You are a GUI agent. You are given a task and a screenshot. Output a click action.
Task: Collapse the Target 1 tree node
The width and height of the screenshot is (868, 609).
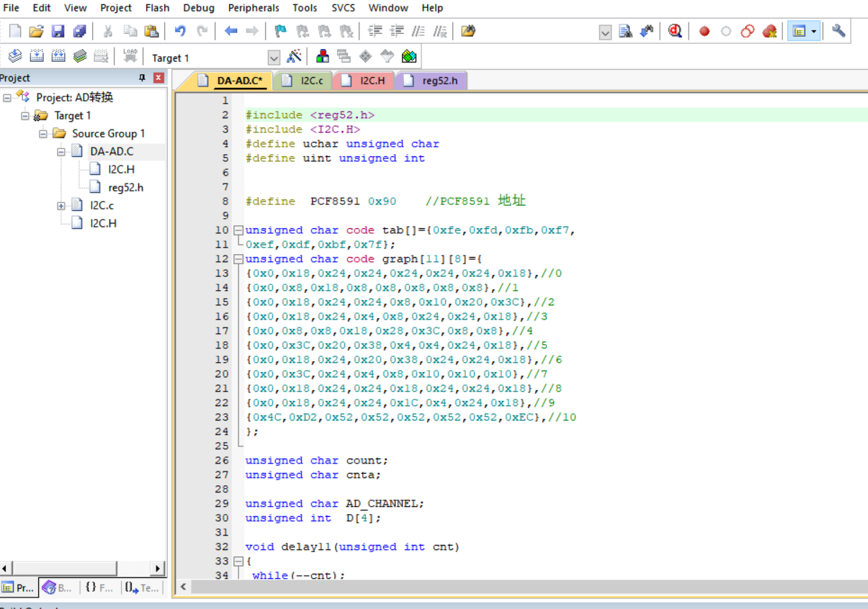tap(25, 115)
